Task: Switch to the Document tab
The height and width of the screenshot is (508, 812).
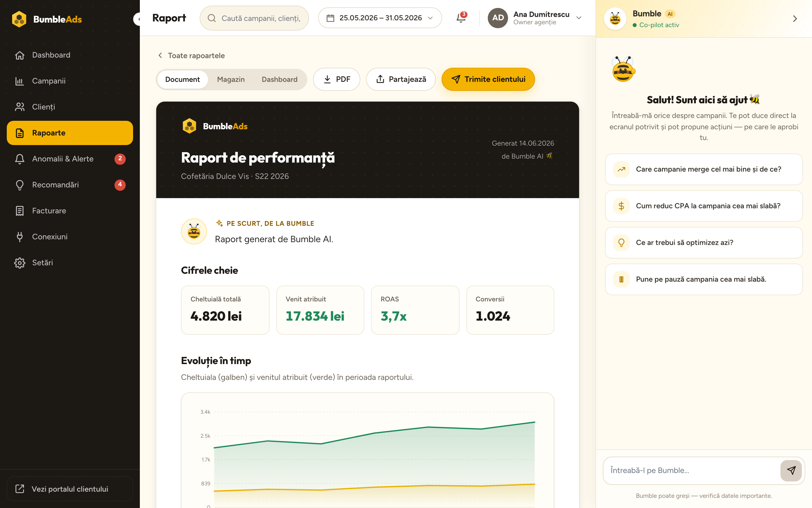Action: [182, 79]
